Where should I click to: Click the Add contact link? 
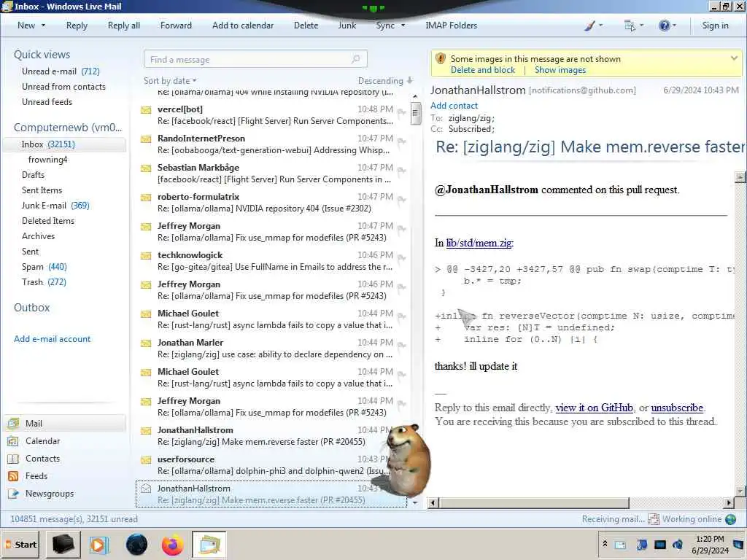pos(454,106)
